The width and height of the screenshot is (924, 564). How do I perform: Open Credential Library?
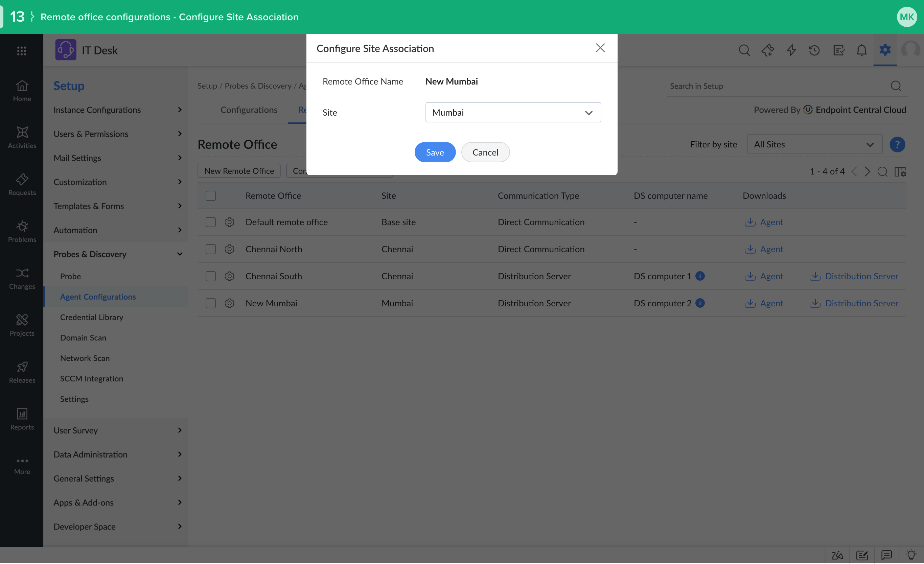click(x=92, y=317)
